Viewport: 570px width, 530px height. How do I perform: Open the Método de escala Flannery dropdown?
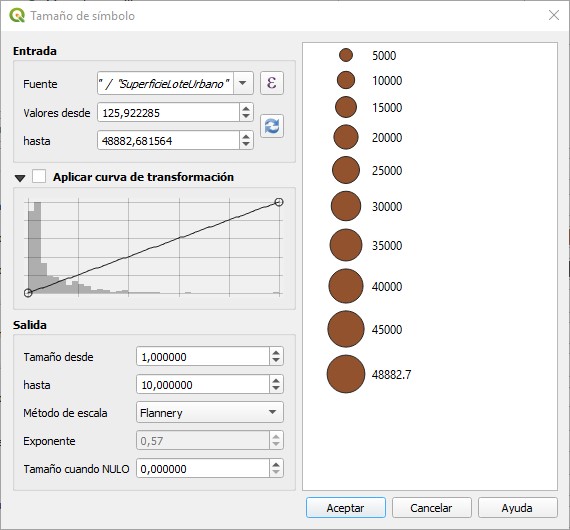(210, 412)
